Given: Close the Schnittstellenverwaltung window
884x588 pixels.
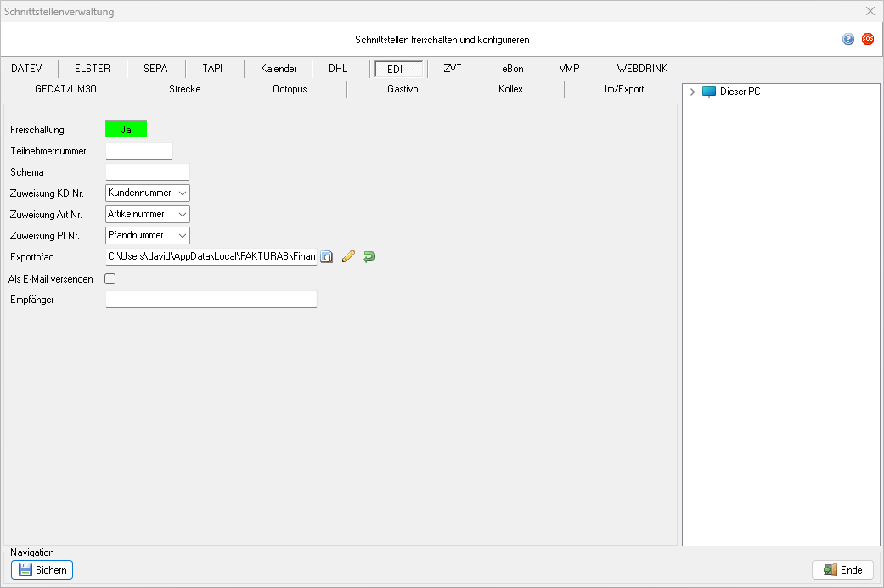Looking at the screenshot, I should (870, 11).
